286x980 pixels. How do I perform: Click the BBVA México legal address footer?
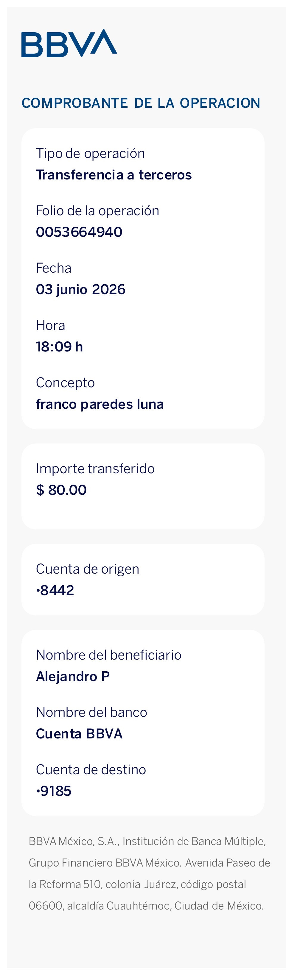(149, 873)
